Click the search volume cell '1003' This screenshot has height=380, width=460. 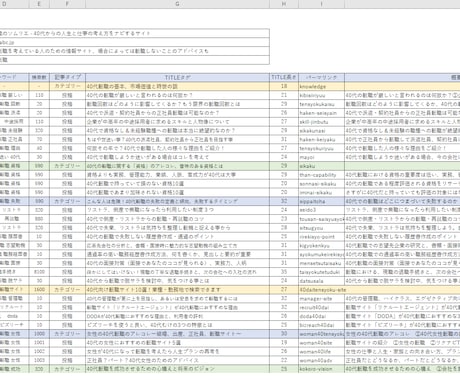coord(39,360)
